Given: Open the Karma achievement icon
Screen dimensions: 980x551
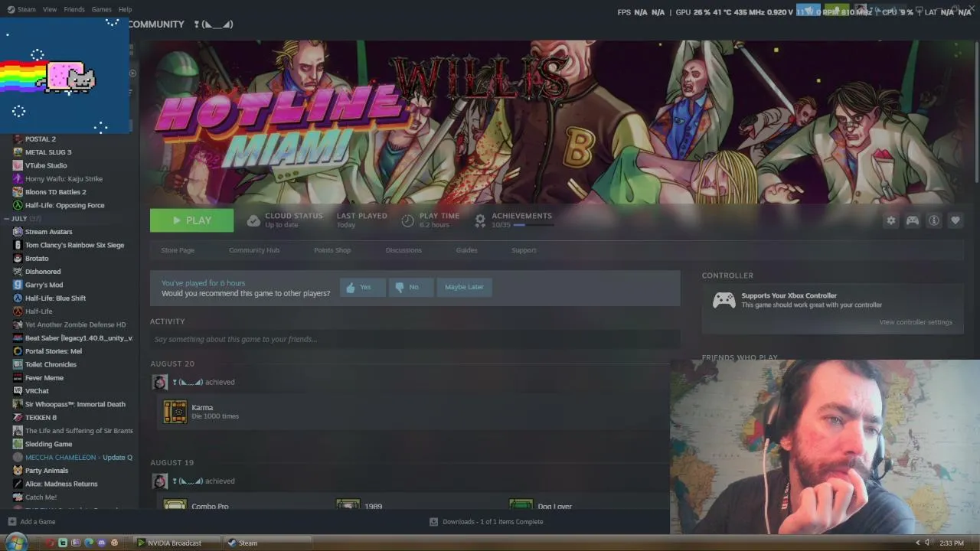Looking at the screenshot, I should 175,412.
